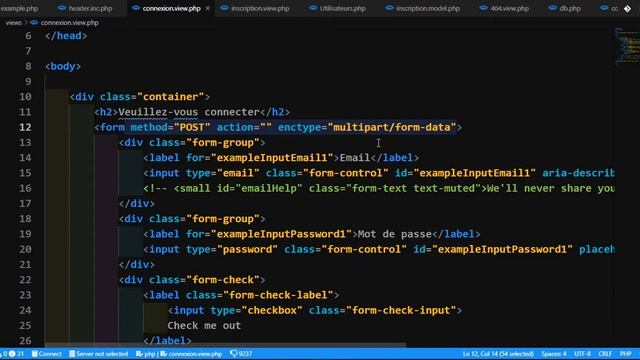Click the '</head>' closing tag on line 6

pos(66,36)
